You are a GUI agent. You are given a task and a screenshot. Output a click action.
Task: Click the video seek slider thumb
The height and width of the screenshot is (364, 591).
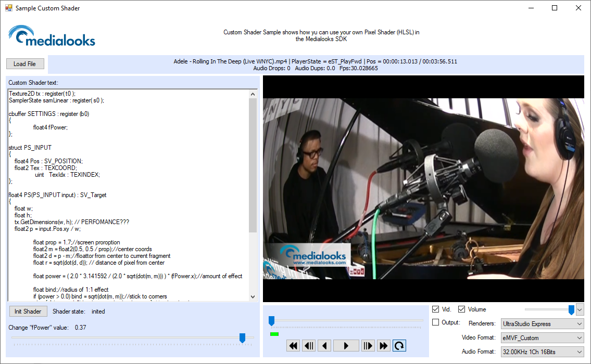(x=271, y=321)
